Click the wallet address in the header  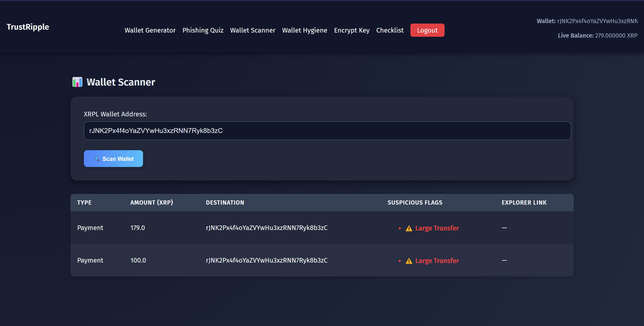[x=597, y=21]
